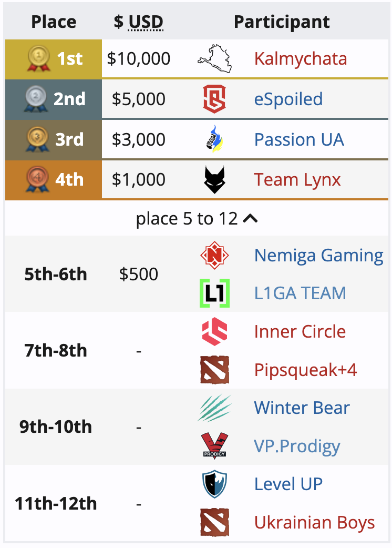This screenshot has height=548, width=392.
Task: Click the Nemiga Gaming red diamond logo
Action: pos(214,256)
